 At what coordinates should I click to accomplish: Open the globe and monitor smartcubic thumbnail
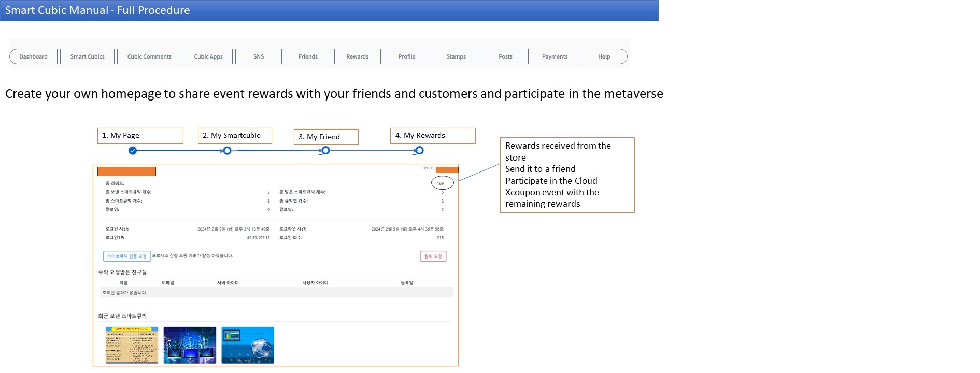tap(248, 345)
